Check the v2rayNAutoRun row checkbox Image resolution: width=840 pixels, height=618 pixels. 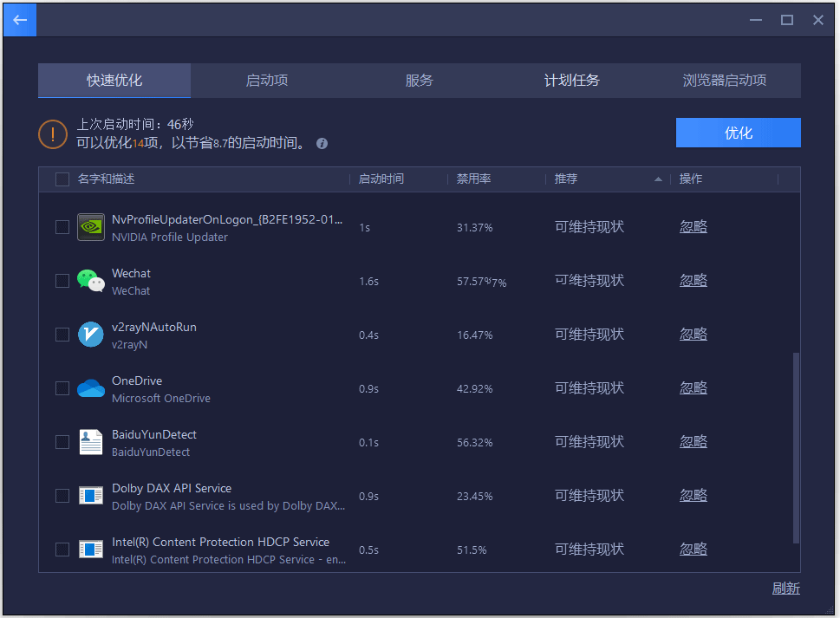62,335
